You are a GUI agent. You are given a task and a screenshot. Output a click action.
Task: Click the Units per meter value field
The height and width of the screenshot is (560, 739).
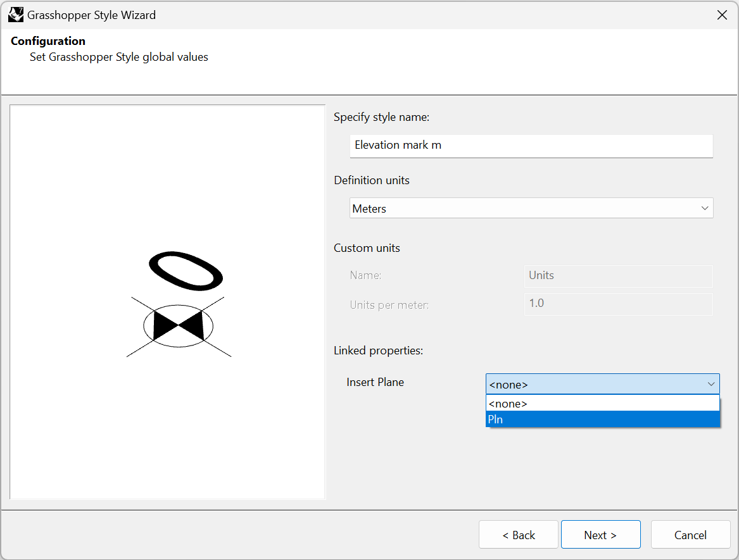(x=618, y=304)
